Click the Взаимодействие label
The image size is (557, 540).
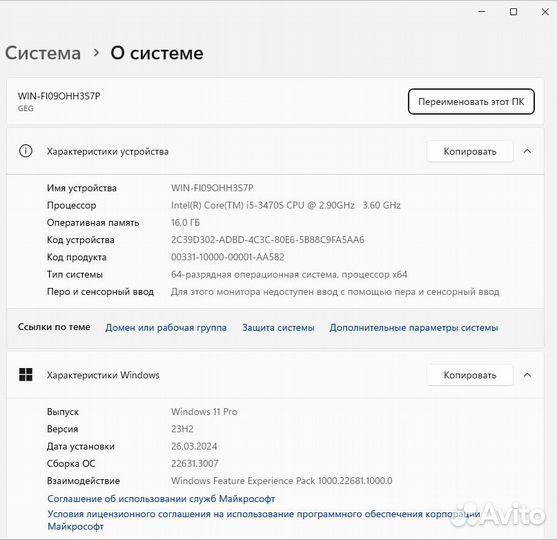83,481
